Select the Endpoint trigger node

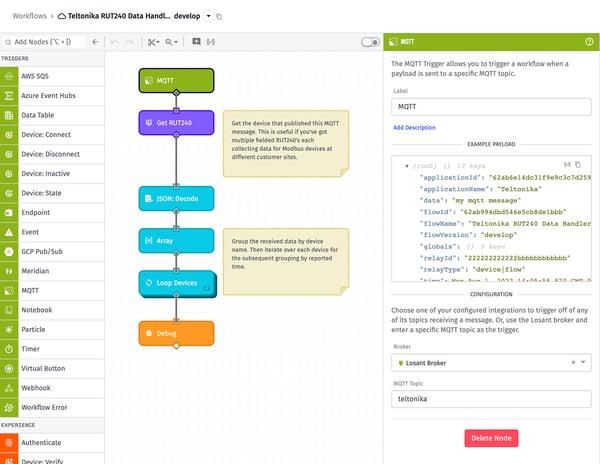(x=52, y=213)
